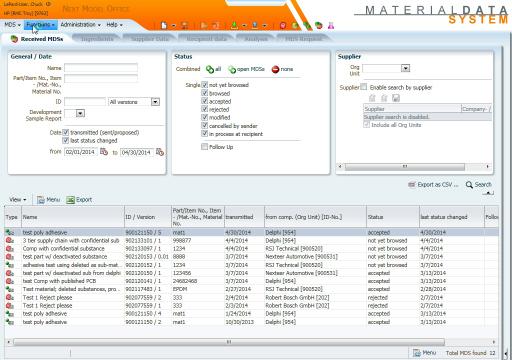
Task: Click the Menu icon in bottom status bar
Action: point(417,353)
